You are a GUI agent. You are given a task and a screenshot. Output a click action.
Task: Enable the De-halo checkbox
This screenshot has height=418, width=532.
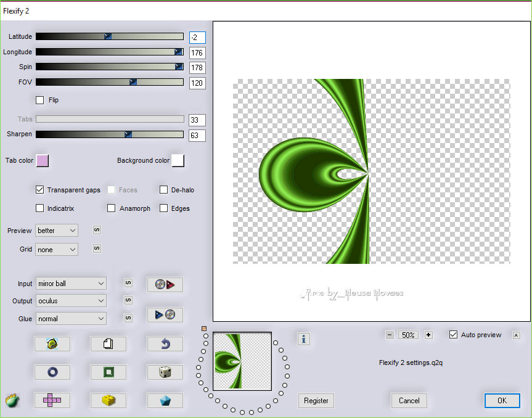click(163, 190)
